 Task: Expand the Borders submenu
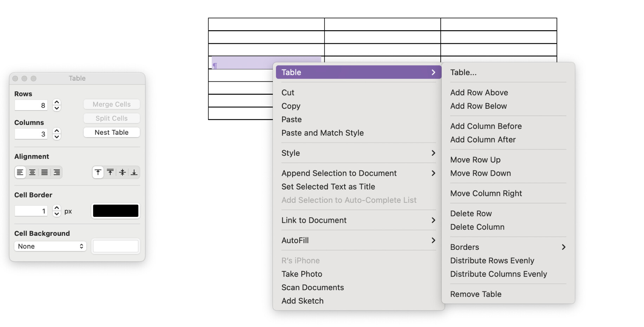coord(507,247)
